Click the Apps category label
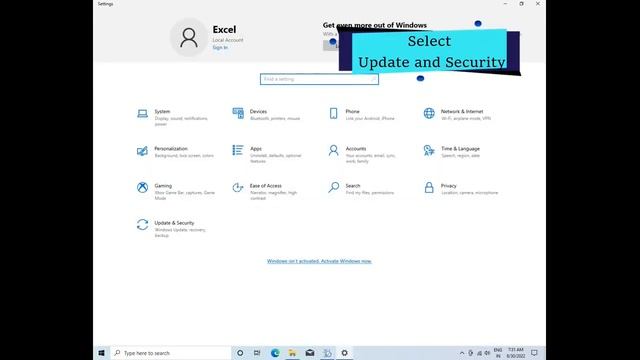 tap(256, 149)
